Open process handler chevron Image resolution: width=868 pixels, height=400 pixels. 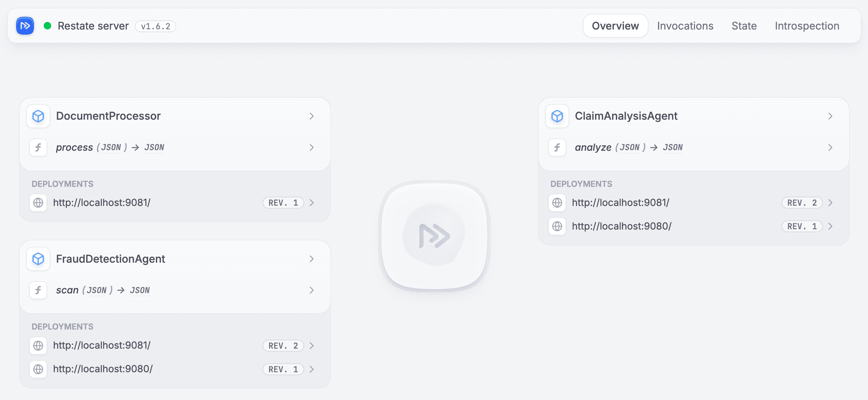tap(312, 147)
